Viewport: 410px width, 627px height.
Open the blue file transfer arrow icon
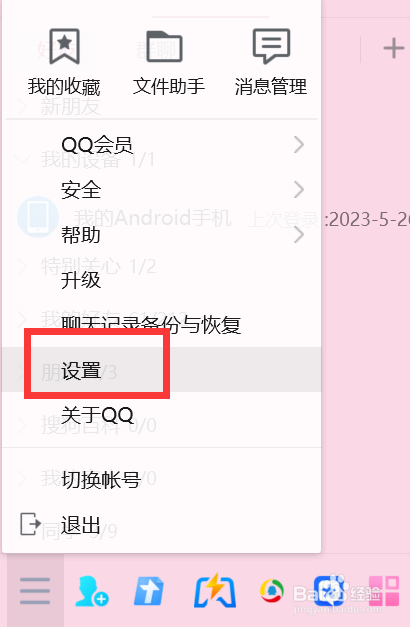149,591
